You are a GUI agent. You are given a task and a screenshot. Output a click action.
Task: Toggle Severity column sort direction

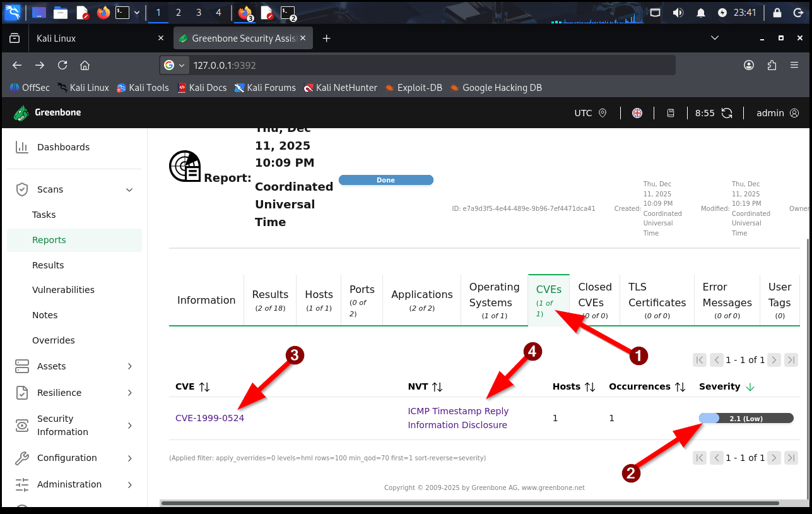[x=750, y=387]
